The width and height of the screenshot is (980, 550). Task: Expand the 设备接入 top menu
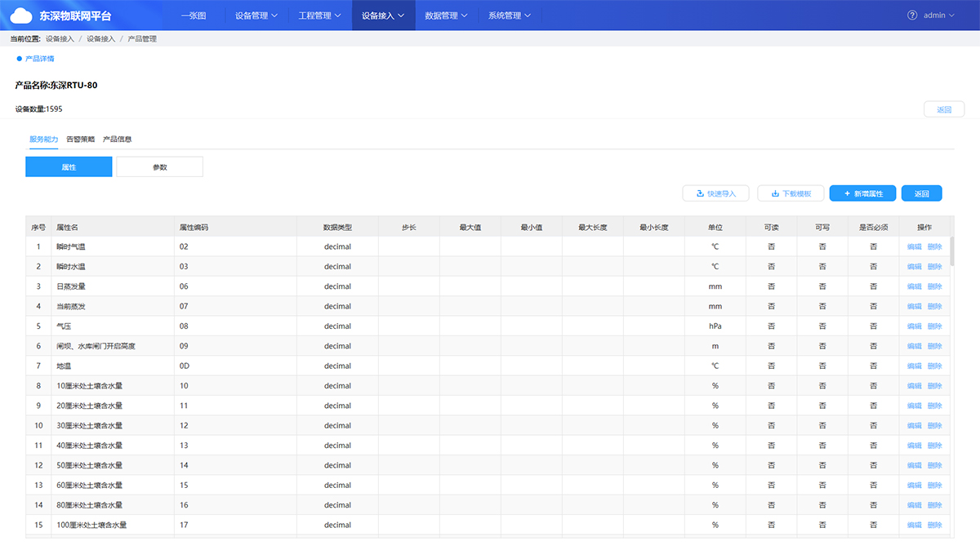(x=384, y=15)
